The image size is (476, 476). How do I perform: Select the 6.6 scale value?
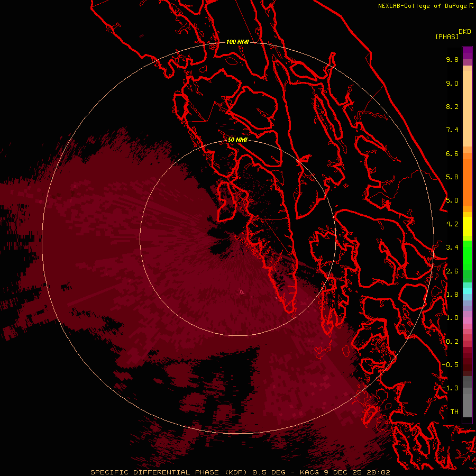452,153
